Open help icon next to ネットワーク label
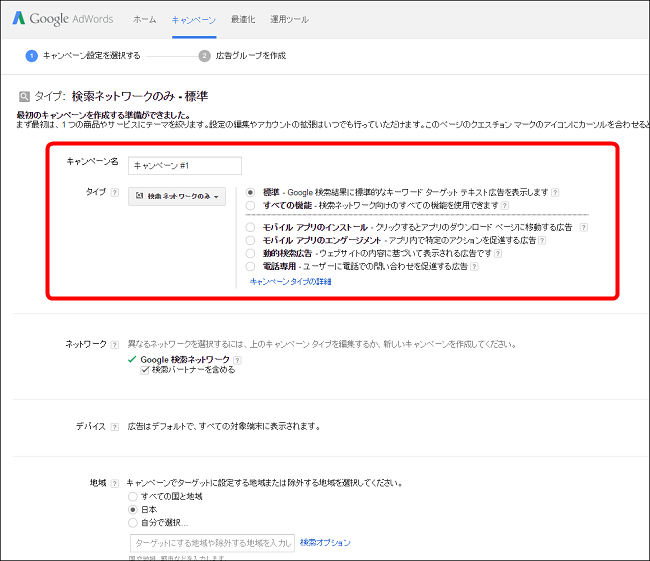The image size is (650, 561). [115, 345]
